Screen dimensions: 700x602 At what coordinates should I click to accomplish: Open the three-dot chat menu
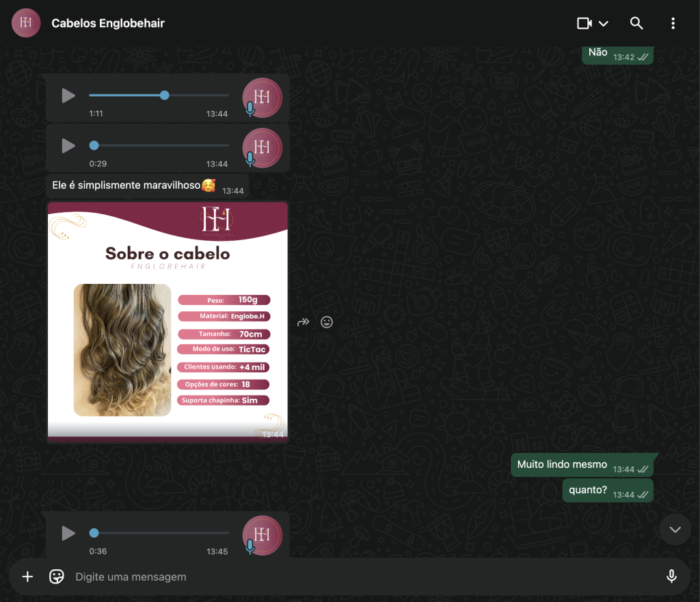point(673,23)
